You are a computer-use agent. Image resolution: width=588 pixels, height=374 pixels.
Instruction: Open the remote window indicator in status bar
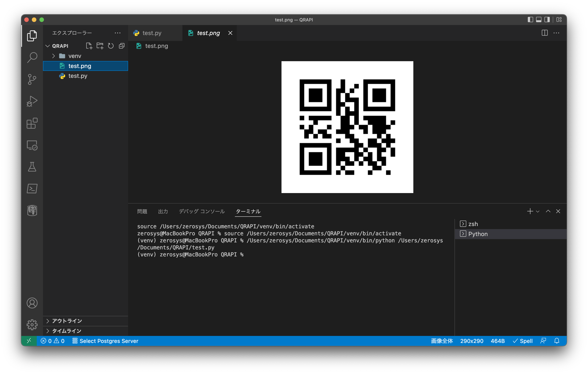click(x=29, y=341)
